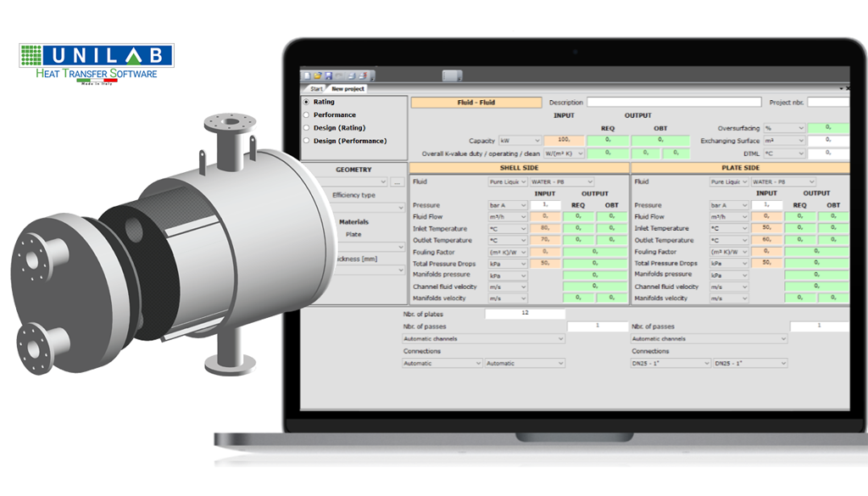Select the Performance calculation mode
The image size is (868, 496).
[307, 114]
